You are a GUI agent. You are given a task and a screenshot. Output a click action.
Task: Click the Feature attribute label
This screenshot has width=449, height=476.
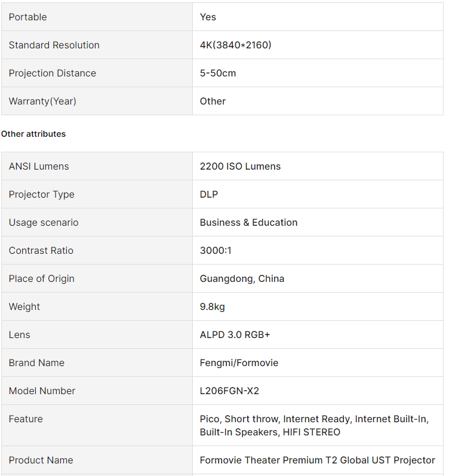click(26, 419)
